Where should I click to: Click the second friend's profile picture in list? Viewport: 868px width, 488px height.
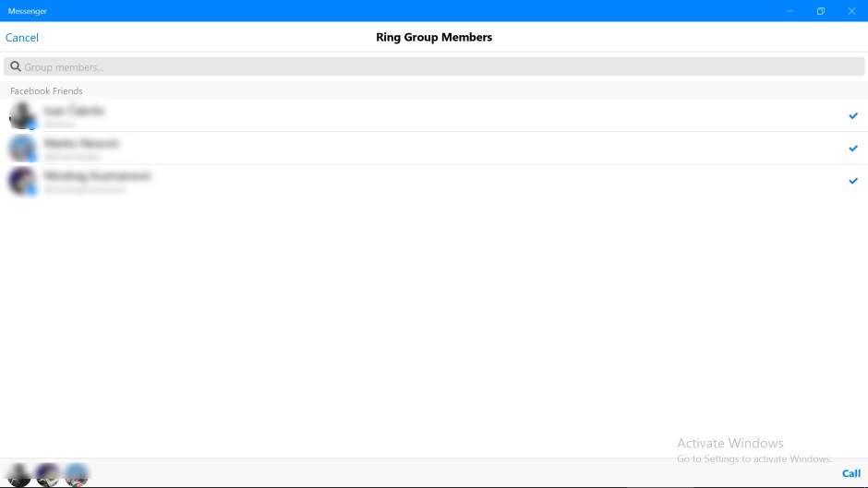(x=22, y=148)
